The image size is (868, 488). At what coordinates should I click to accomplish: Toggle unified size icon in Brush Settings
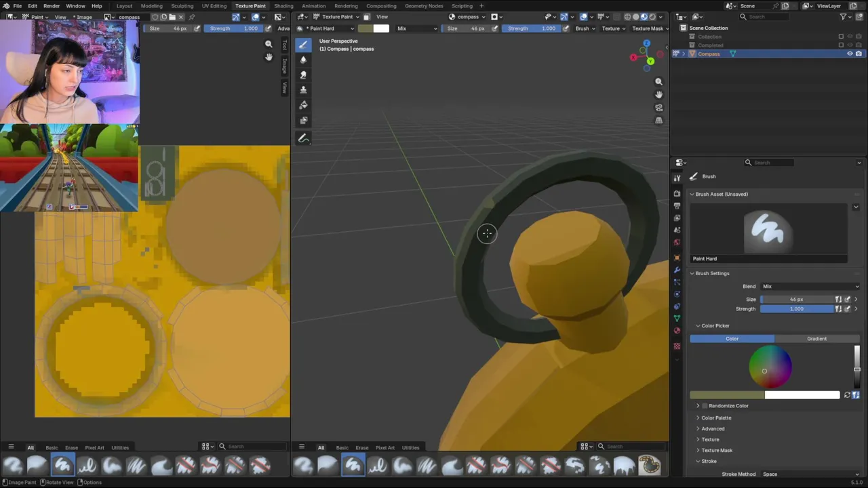[x=838, y=299]
